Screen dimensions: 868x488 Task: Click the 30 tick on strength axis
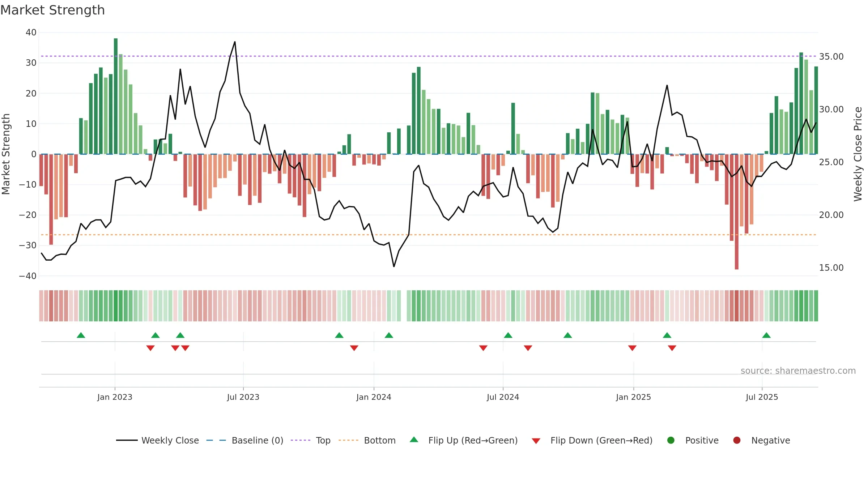(x=31, y=63)
